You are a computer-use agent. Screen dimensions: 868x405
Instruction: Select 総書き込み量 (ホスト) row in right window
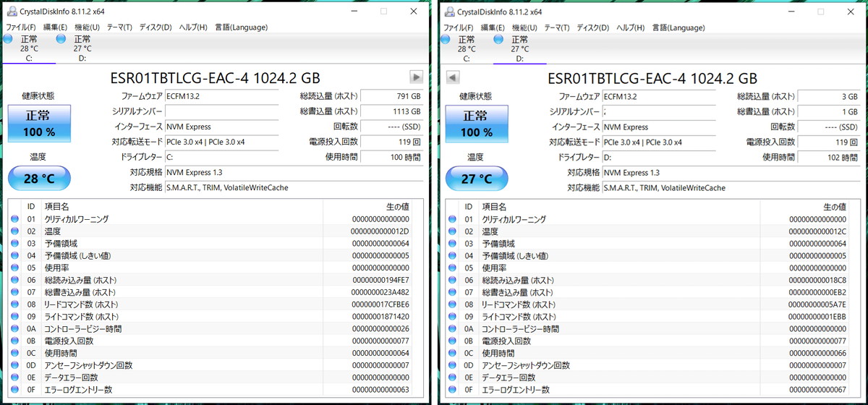click(x=649, y=292)
